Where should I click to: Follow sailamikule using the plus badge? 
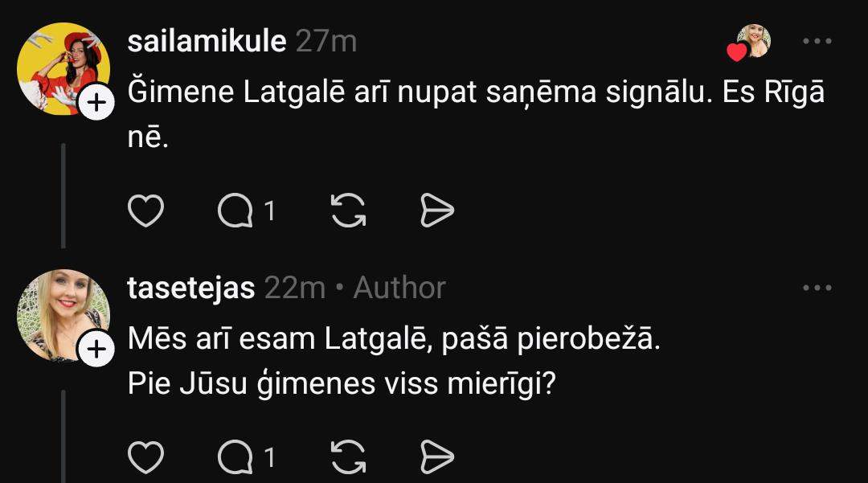point(96,103)
